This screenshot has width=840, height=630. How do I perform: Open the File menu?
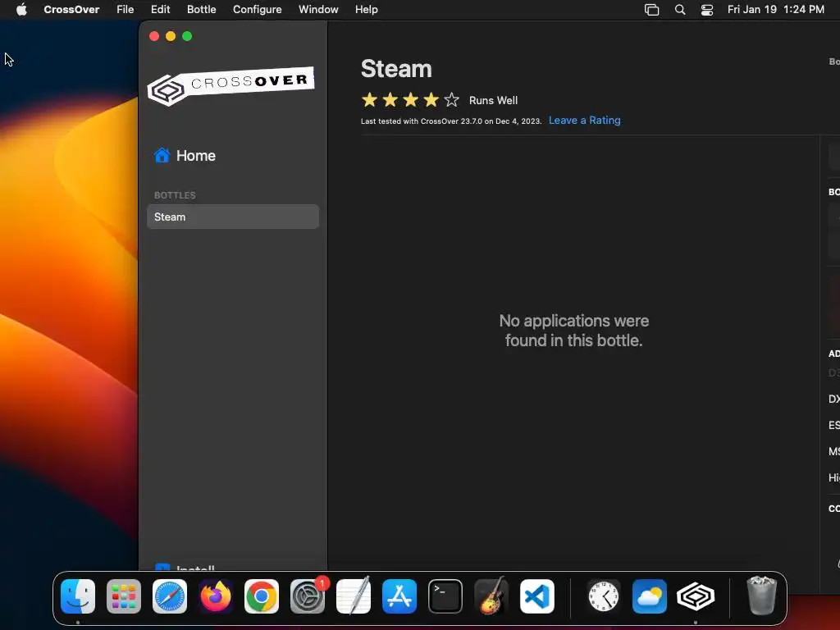pos(125,9)
